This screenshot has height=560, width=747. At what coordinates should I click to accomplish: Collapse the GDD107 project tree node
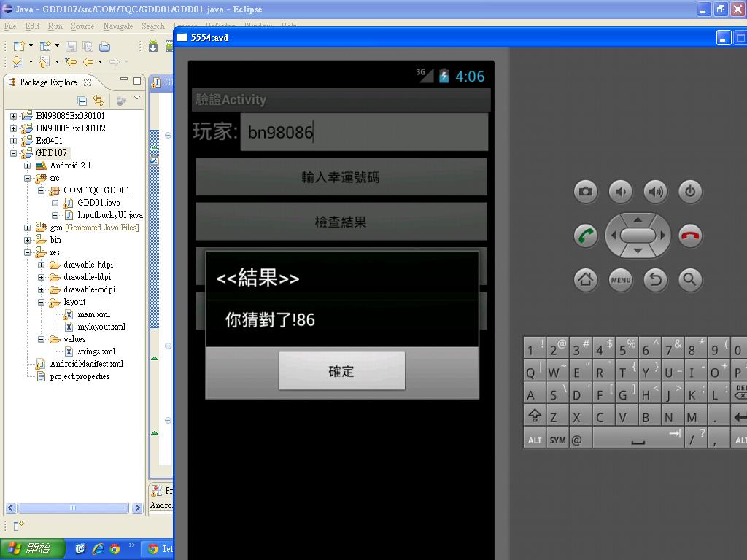(13, 153)
